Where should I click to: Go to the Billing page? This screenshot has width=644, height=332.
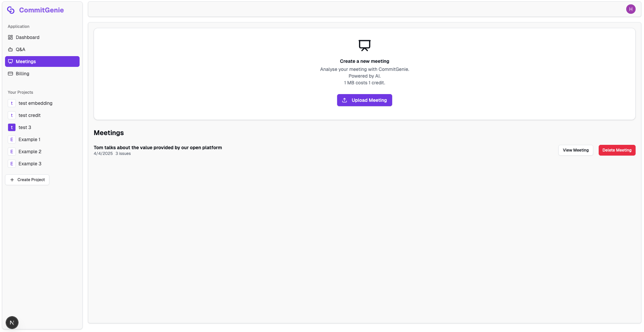point(42,74)
